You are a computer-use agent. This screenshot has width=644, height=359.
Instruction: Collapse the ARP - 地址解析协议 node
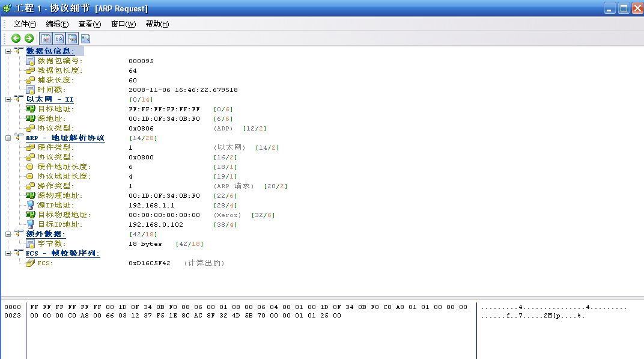tap(8, 138)
